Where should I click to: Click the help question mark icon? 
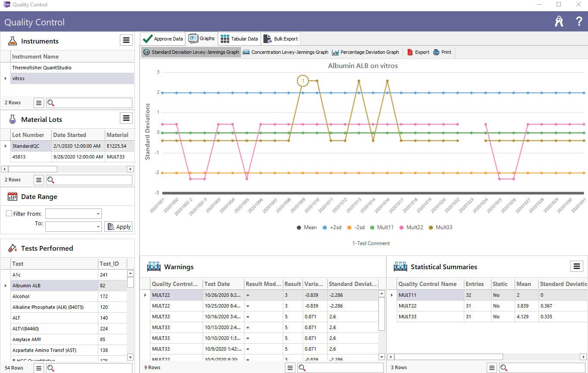[579, 22]
